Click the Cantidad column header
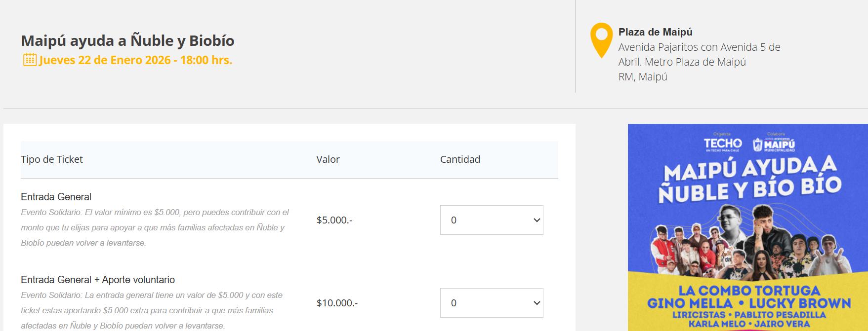The image size is (868, 331). click(460, 159)
